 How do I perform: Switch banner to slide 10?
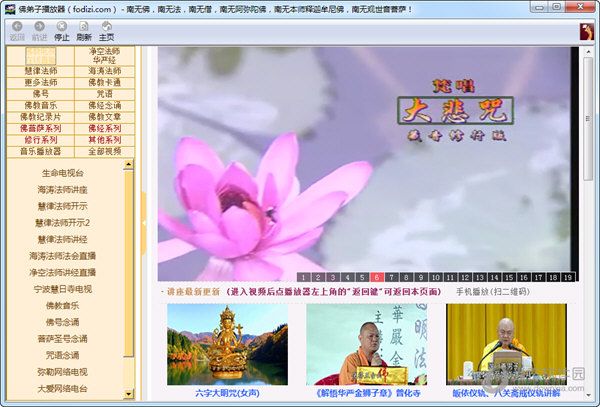click(x=435, y=277)
